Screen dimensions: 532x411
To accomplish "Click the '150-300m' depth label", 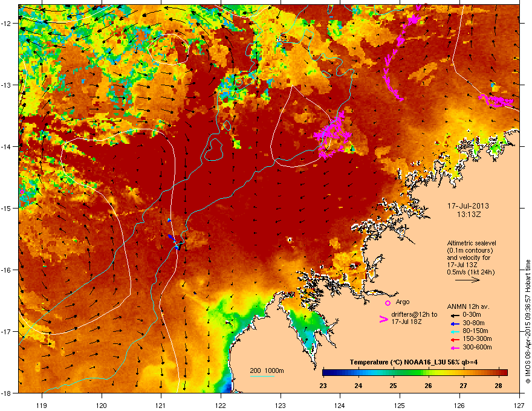I will pos(478,338).
